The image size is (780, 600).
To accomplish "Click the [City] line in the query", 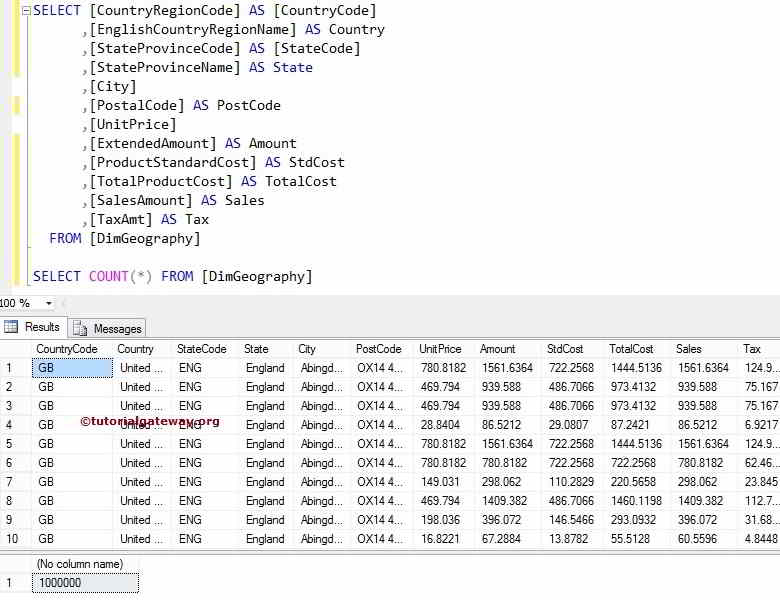I will point(112,87).
